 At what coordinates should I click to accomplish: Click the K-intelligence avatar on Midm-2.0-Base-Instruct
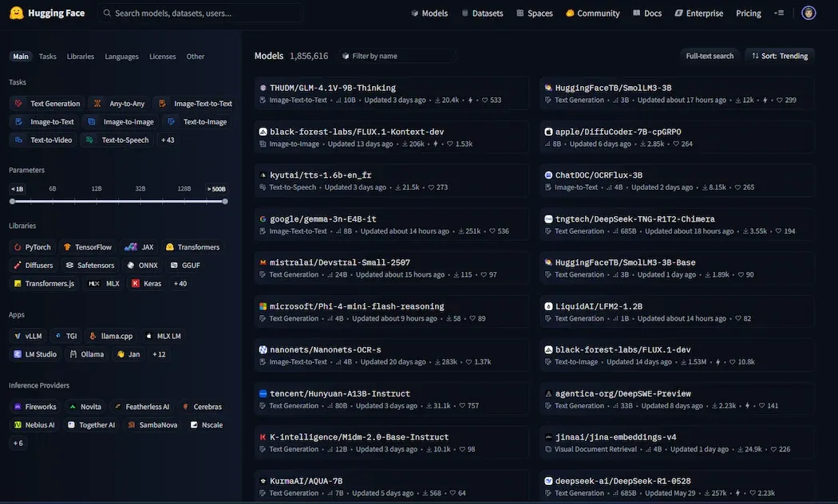click(263, 437)
